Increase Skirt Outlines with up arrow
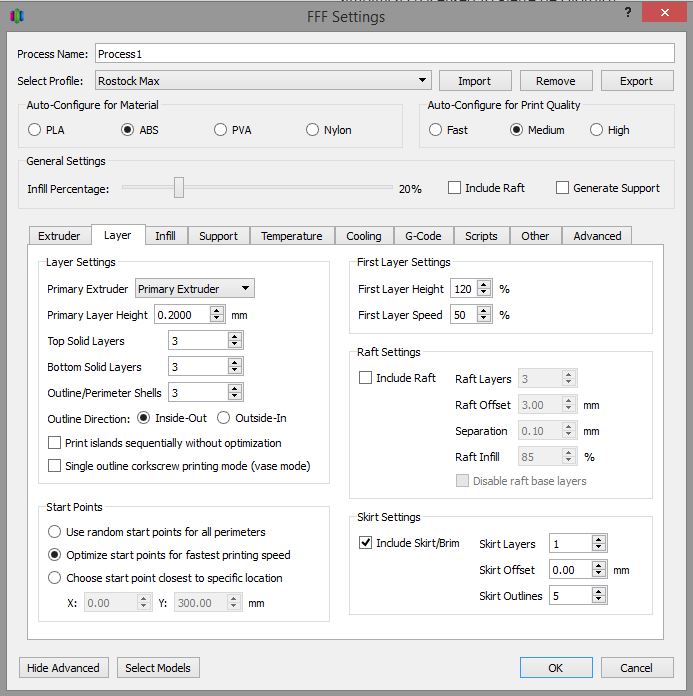 (x=598, y=592)
